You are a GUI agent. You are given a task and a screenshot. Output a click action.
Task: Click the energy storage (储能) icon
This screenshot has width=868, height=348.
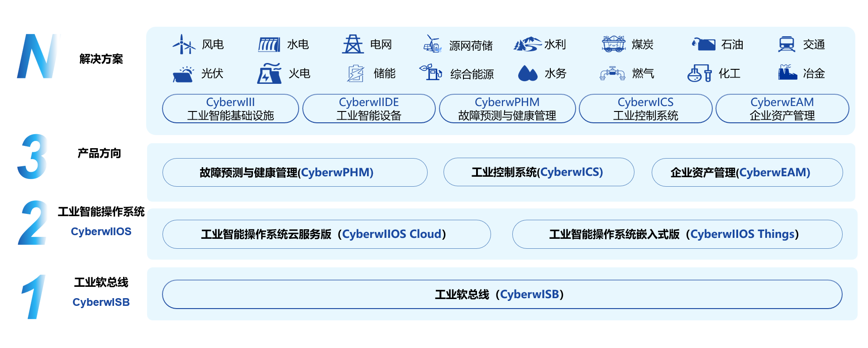coord(356,73)
